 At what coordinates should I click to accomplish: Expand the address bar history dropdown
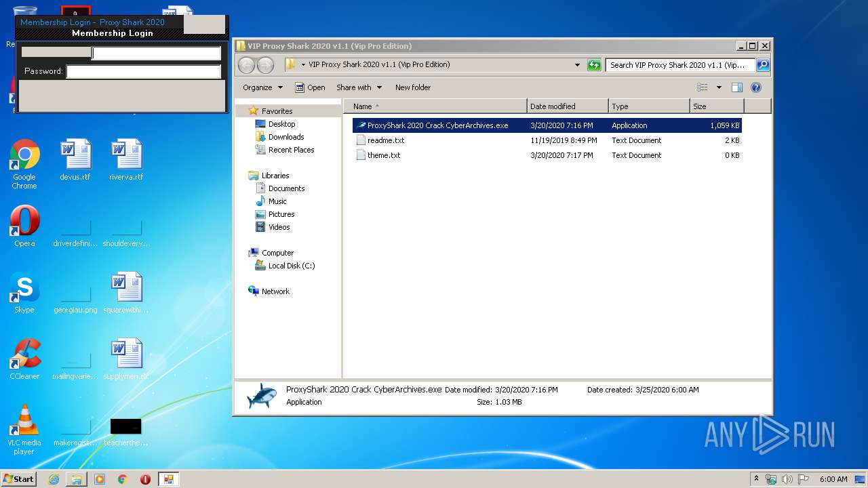[577, 65]
